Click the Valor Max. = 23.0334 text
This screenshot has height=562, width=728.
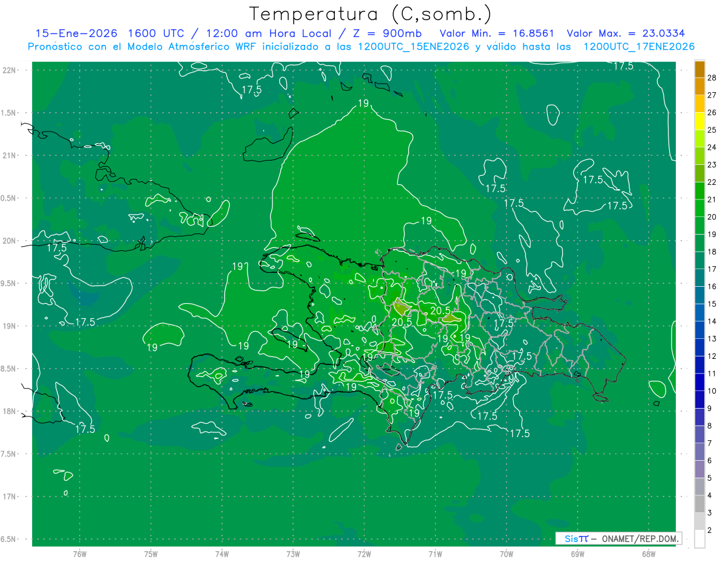pyautogui.click(x=625, y=33)
